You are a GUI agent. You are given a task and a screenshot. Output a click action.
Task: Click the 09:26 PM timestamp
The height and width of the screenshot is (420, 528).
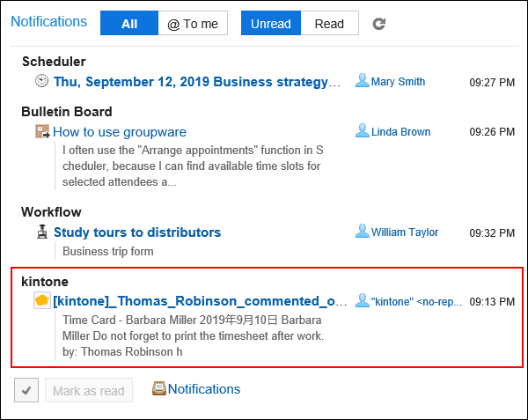[x=492, y=132]
